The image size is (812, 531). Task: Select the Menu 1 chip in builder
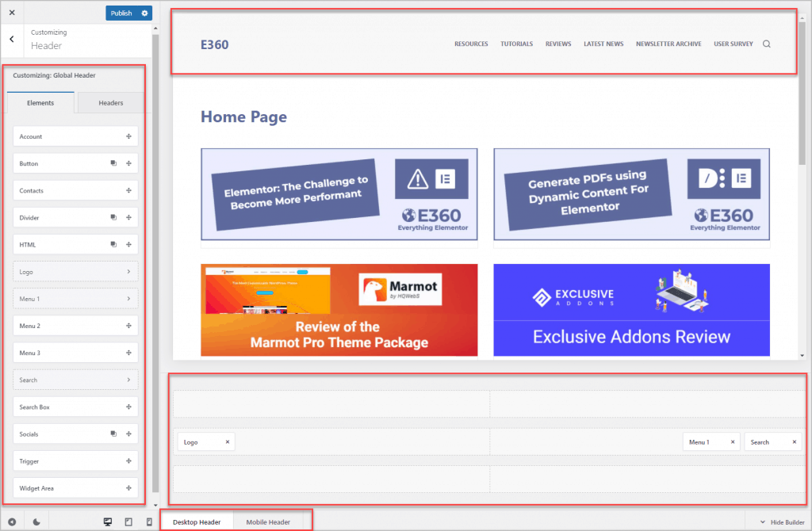(711, 442)
